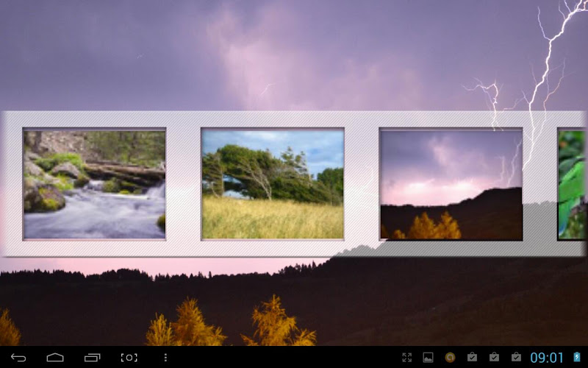Tap the fullscreen expand arrows icon
Screen dimensions: 588x368
(407, 358)
